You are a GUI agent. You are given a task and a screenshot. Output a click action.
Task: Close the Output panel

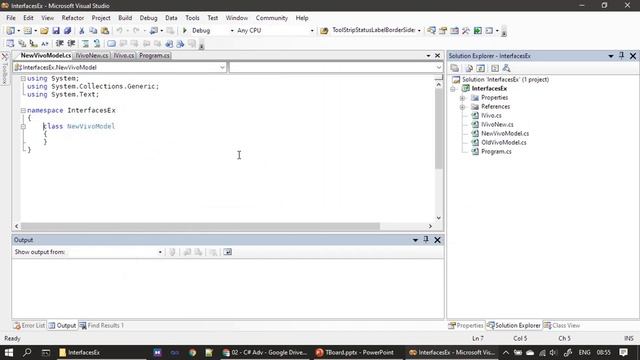coord(437,240)
